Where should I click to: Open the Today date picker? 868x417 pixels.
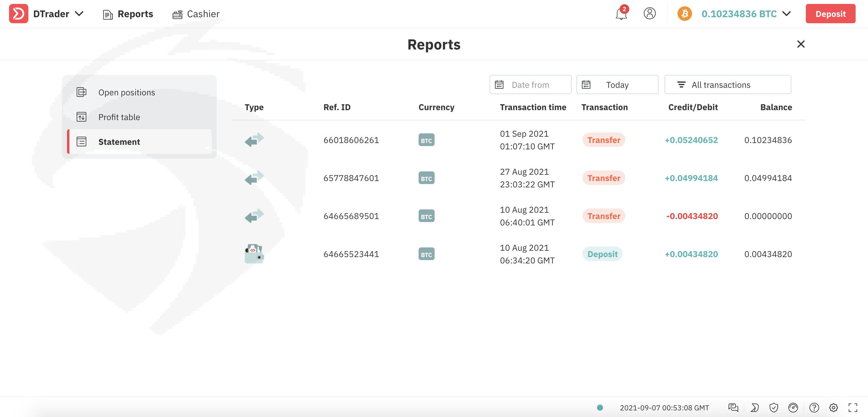tap(617, 84)
